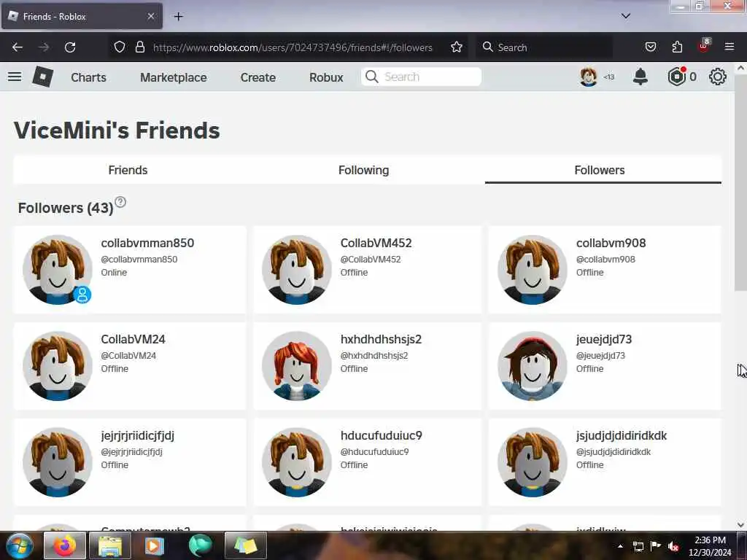Open the Sticky Notes taskbar icon
The height and width of the screenshot is (560, 747).
click(245, 545)
